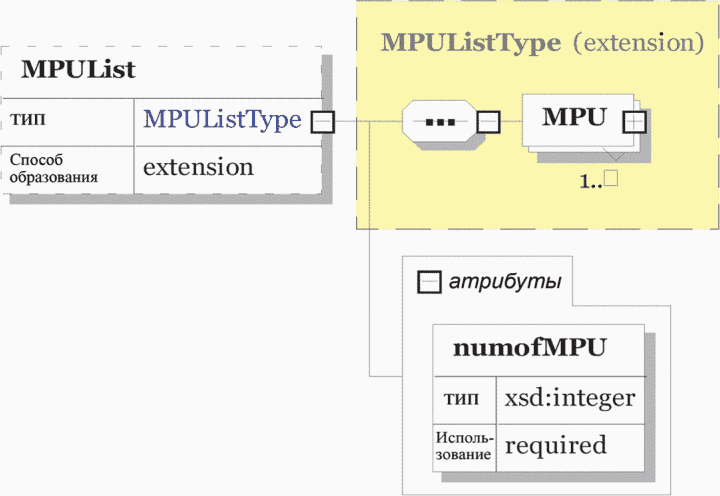
Task: Click the required usage value
Action: [x=556, y=445]
